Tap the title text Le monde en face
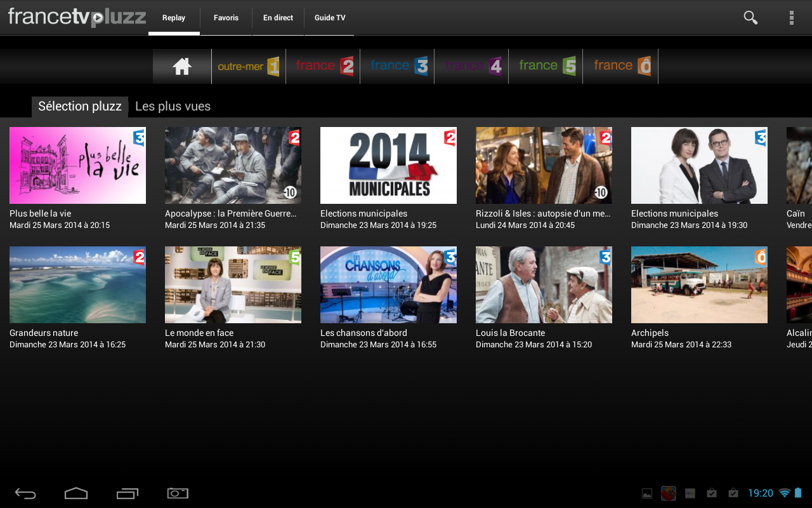Screen dimensions: 812x508 click(199, 333)
